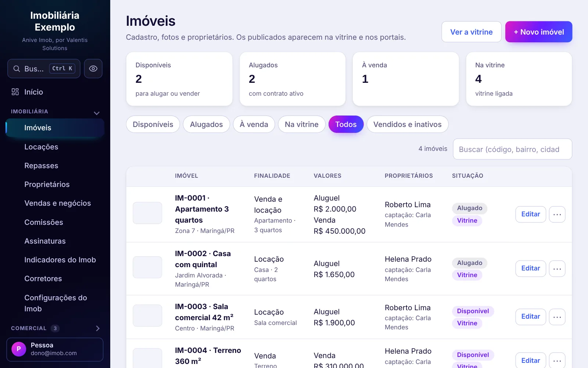
Task: Click the Disponíveis summary card
Action: [x=179, y=79]
